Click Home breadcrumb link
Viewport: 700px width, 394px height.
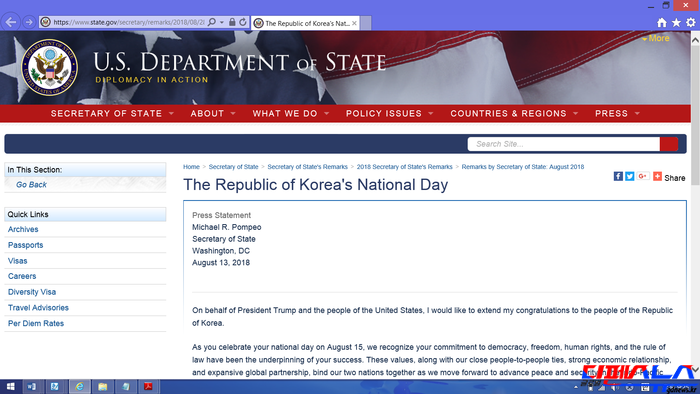click(191, 166)
